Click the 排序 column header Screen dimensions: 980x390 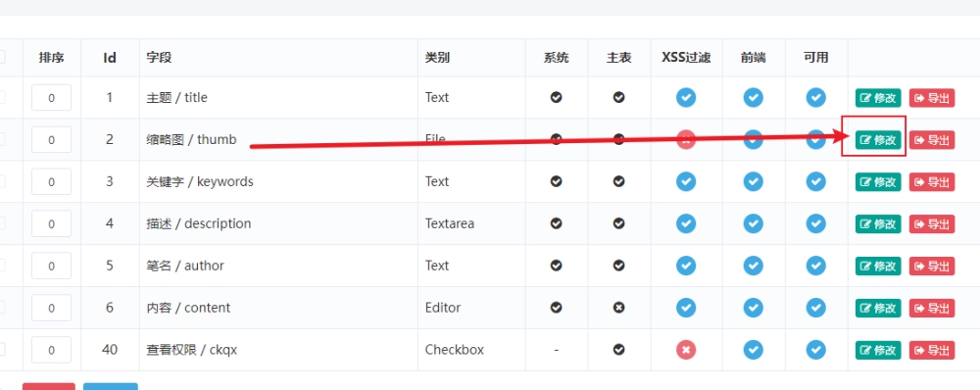click(51, 58)
